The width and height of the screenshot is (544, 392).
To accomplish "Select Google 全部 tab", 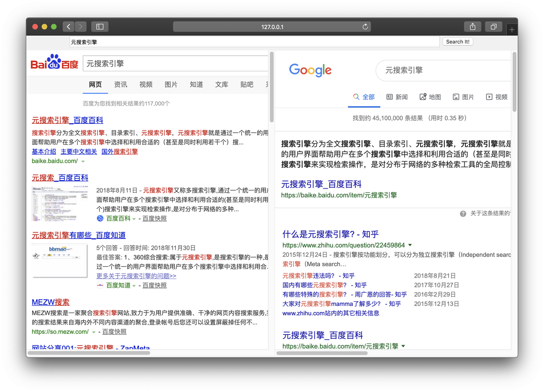I will pos(364,97).
